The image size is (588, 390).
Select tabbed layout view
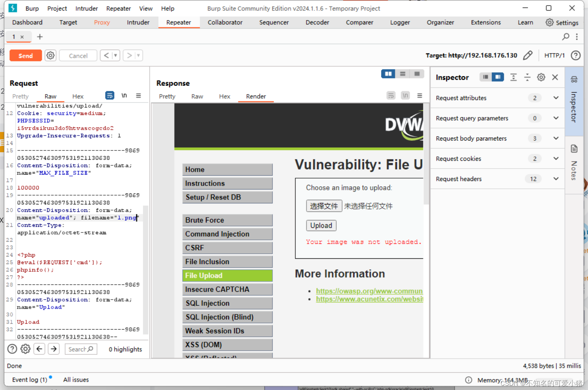point(417,74)
